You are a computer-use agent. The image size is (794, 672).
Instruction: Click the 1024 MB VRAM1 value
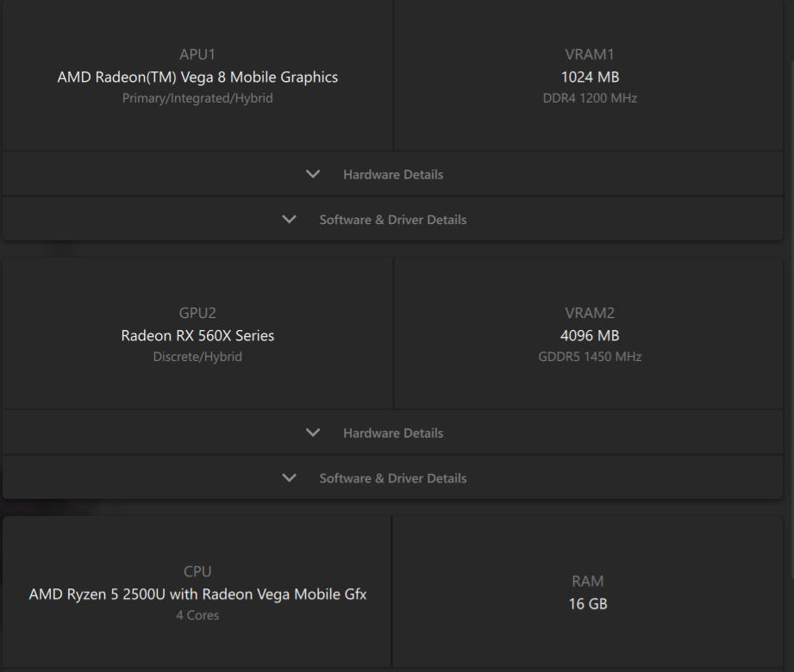point(590,78)
